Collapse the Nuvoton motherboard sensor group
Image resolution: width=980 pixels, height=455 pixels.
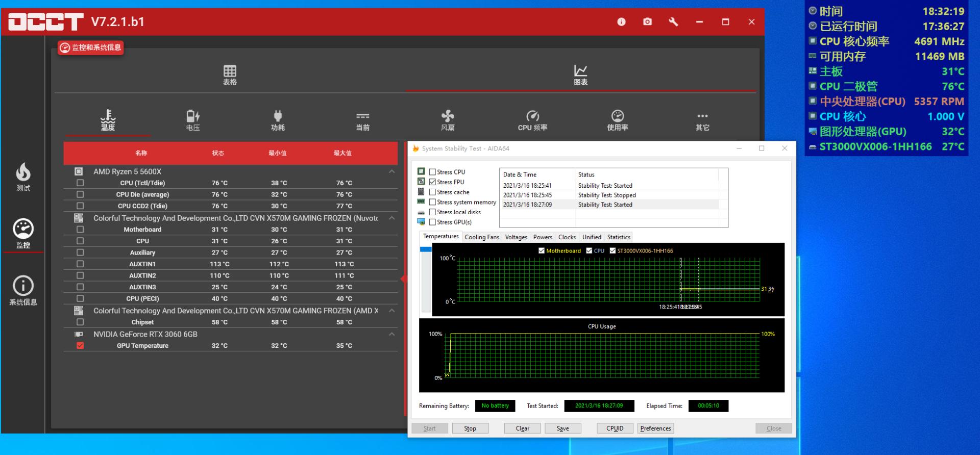(x=391, y=218)
